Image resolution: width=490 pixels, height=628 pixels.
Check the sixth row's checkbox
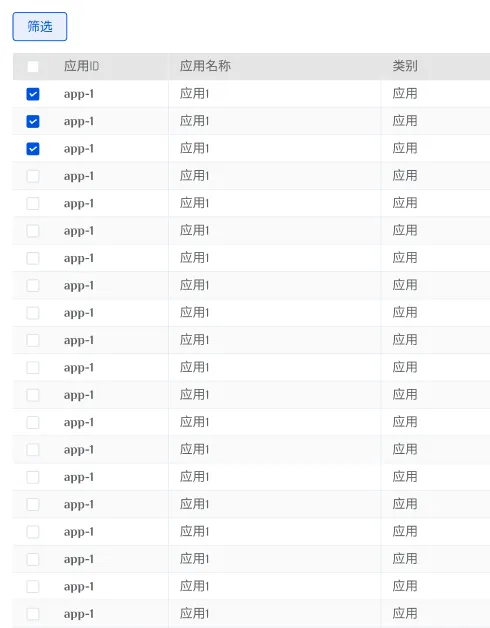click(33, 231)
